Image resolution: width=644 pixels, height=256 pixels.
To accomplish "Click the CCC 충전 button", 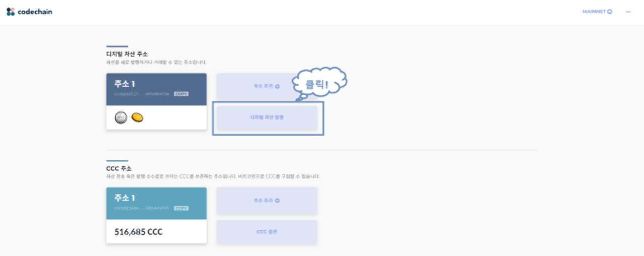I will coord(267,232).
